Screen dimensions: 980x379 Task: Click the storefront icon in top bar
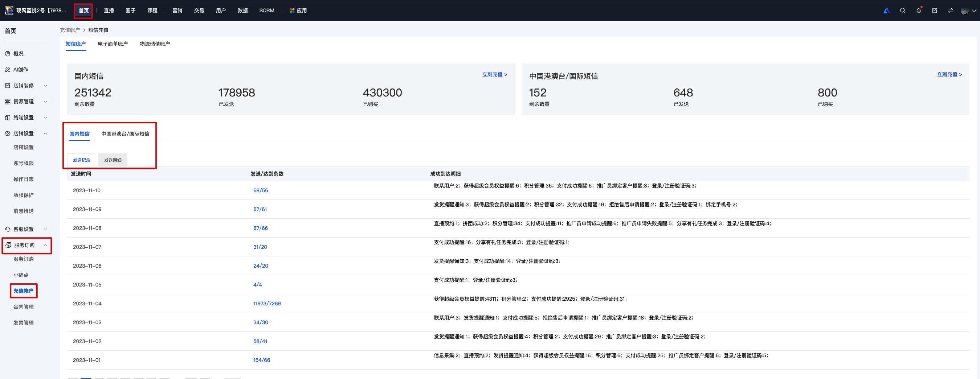click(x=935, y=11)
